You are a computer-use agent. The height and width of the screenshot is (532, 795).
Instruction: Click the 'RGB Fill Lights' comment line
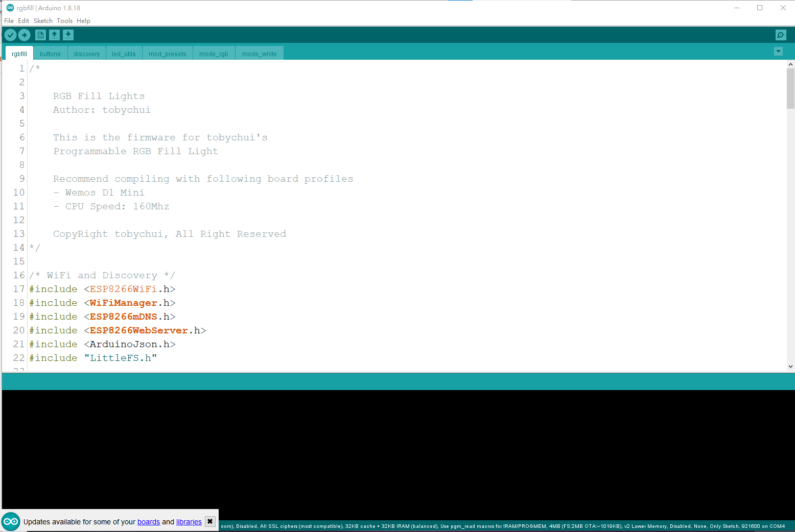click(99, 96)
